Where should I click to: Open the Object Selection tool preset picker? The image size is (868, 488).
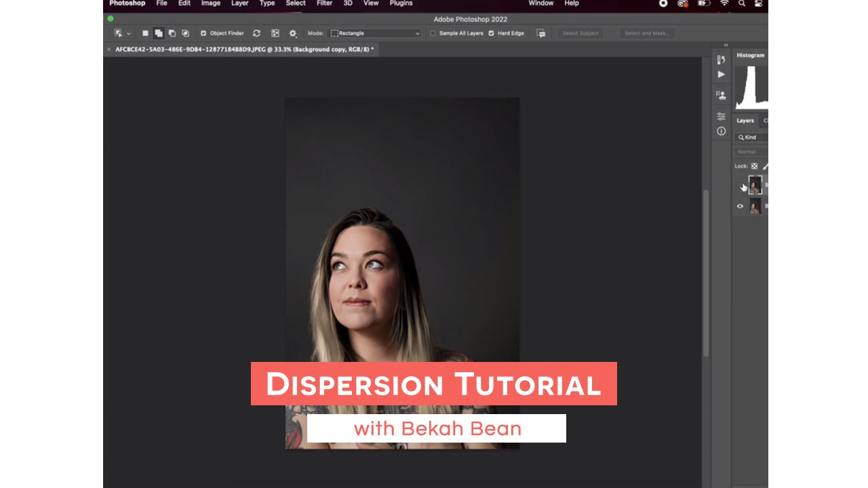[122, 33]
